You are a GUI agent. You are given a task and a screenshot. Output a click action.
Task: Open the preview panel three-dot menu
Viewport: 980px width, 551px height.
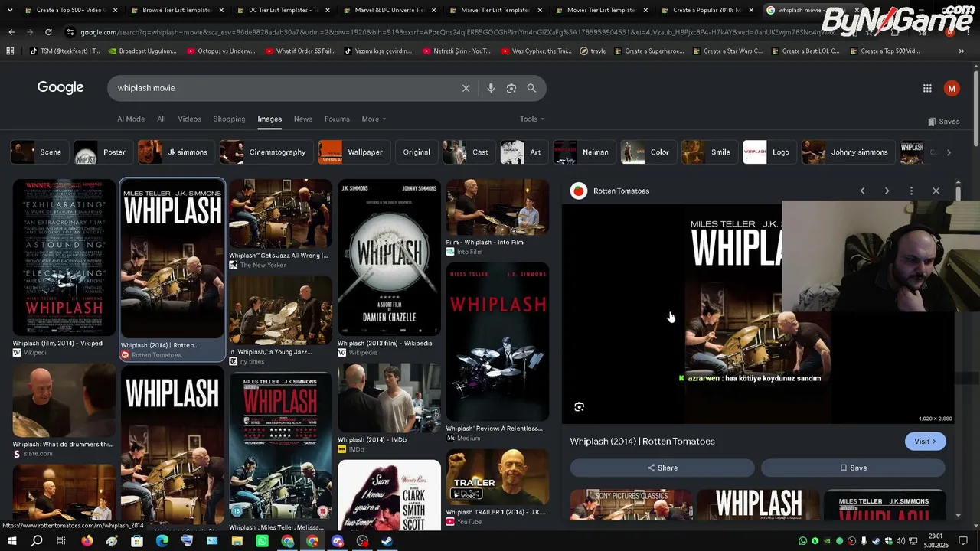[911, 191]
